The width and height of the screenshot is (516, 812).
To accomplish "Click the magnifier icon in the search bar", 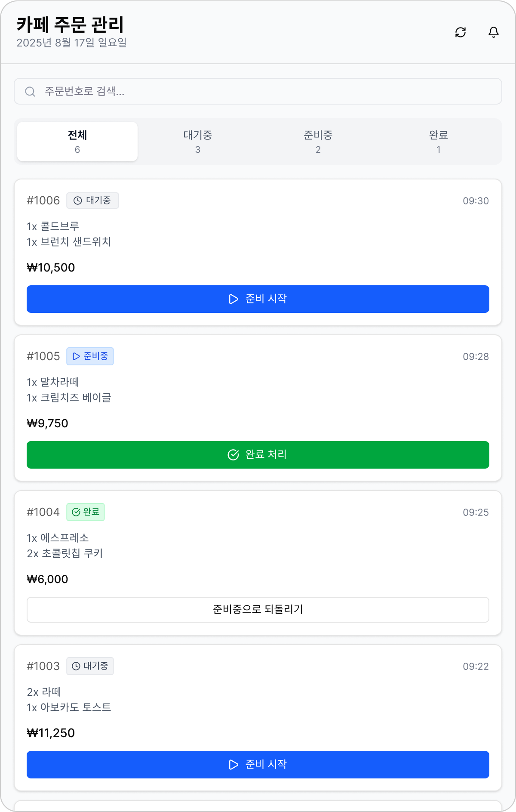I will tap(30, 92).
